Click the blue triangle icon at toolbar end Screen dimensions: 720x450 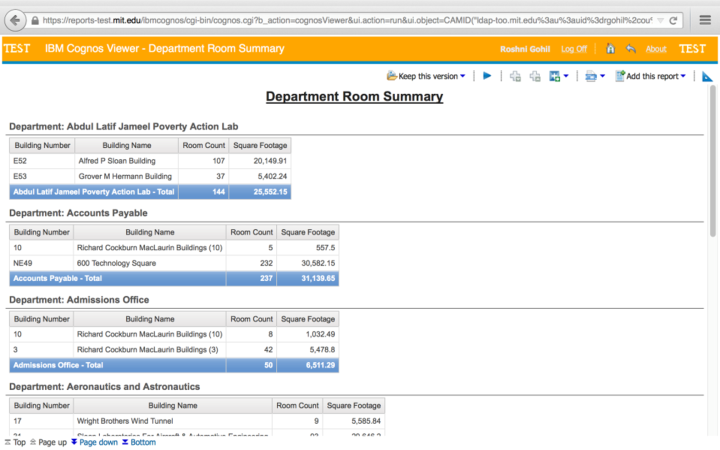(707, 76)
